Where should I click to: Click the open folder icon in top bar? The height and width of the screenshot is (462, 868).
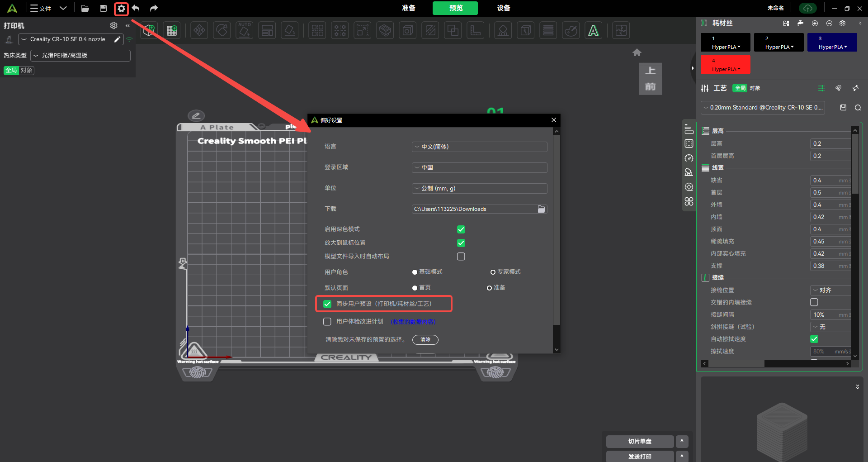(85, 8)
